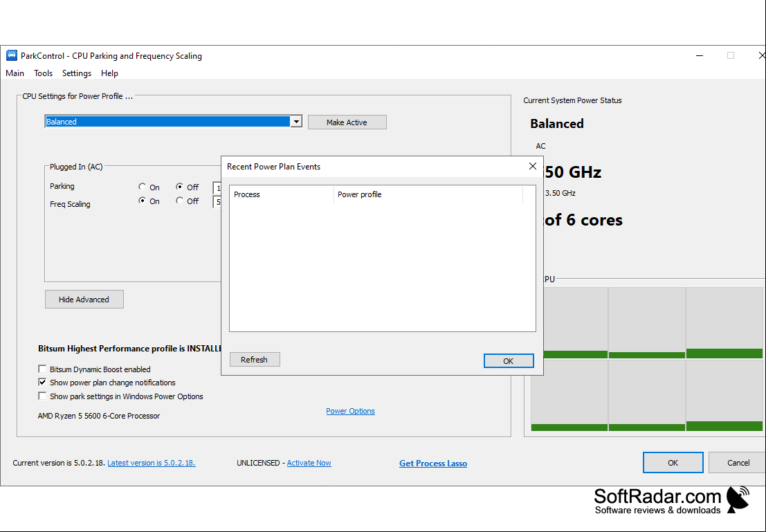Screen dimensions: 766x532
Task: Check Show park settings in Windows Power Options
Action: 42,396
